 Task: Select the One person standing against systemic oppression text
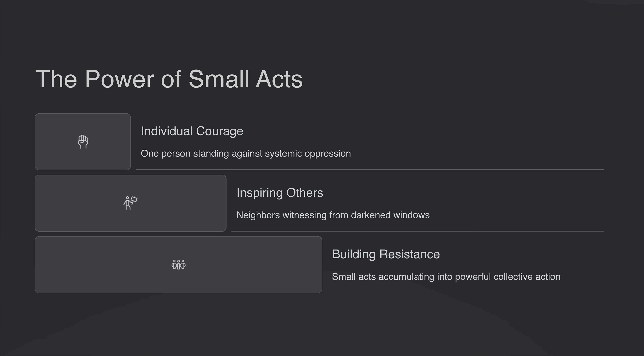(246, 153)
